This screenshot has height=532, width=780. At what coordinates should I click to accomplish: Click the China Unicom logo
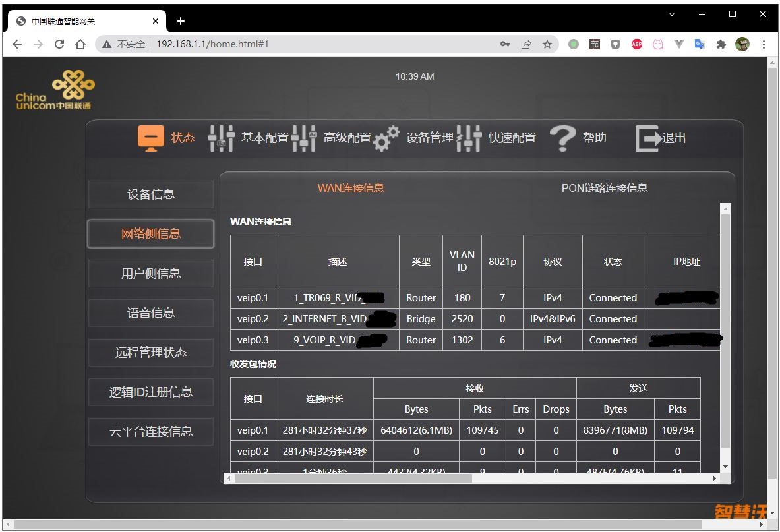point(55,92)
